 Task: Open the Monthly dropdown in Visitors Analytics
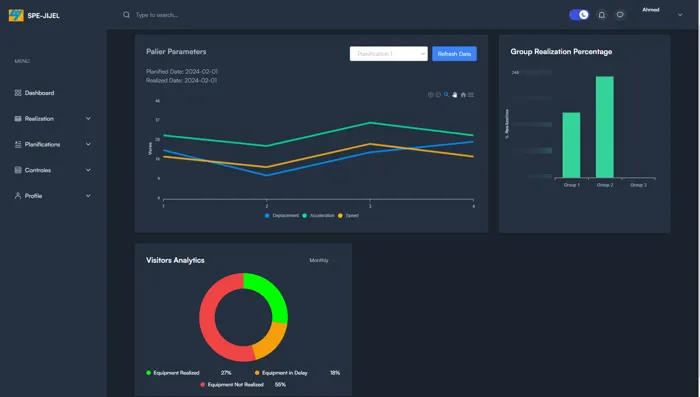point(322,260)
